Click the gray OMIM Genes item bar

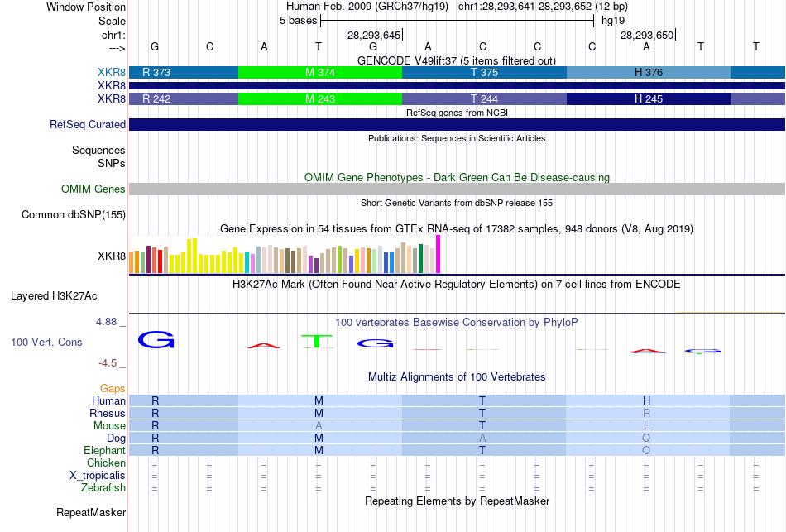pyautogui.click(x=458, y=189)
